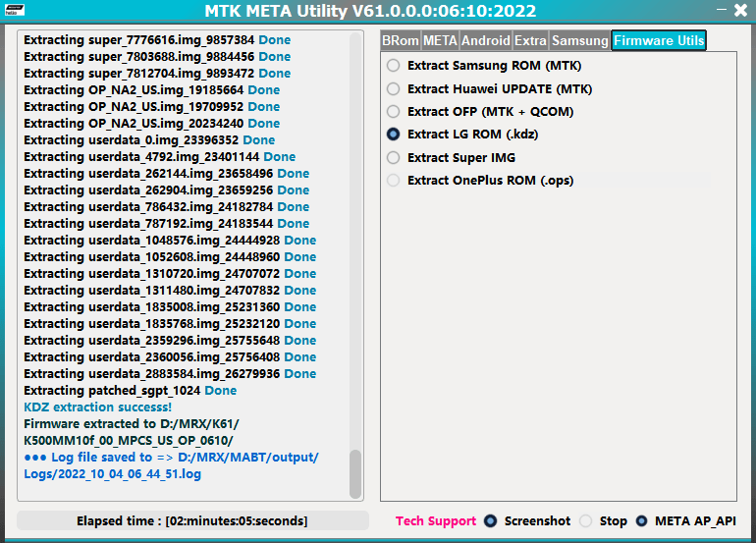Click 'userdata_1835768.img_25232120' log line
756x543 pixels.
pyautogui.click(x=170, y=324)
